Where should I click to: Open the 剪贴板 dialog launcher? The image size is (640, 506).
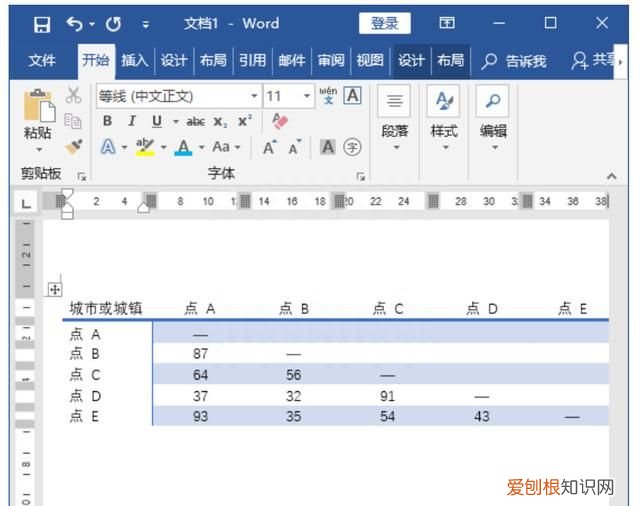click(82, 176)
